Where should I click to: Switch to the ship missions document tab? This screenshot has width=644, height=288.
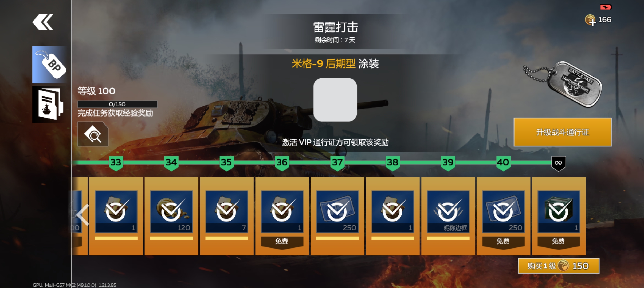(50, 105)
